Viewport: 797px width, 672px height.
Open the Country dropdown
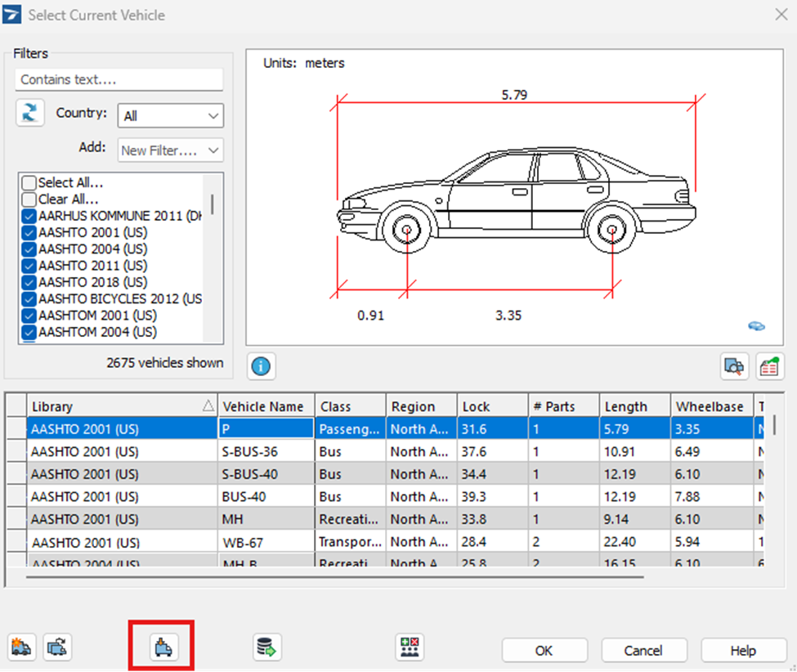pyautogui.click(x=170, y=116)
